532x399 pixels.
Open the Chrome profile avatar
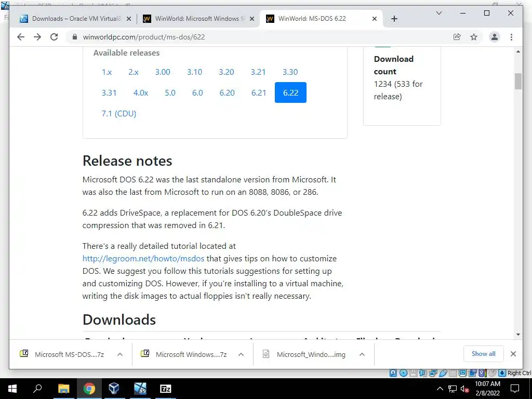point(495,37)
